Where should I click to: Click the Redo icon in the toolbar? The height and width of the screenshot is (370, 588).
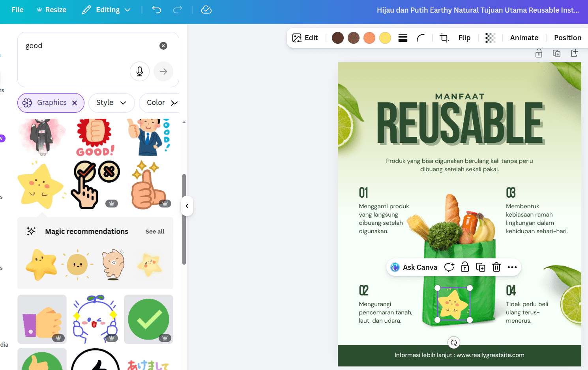click(x=178, y=10)
